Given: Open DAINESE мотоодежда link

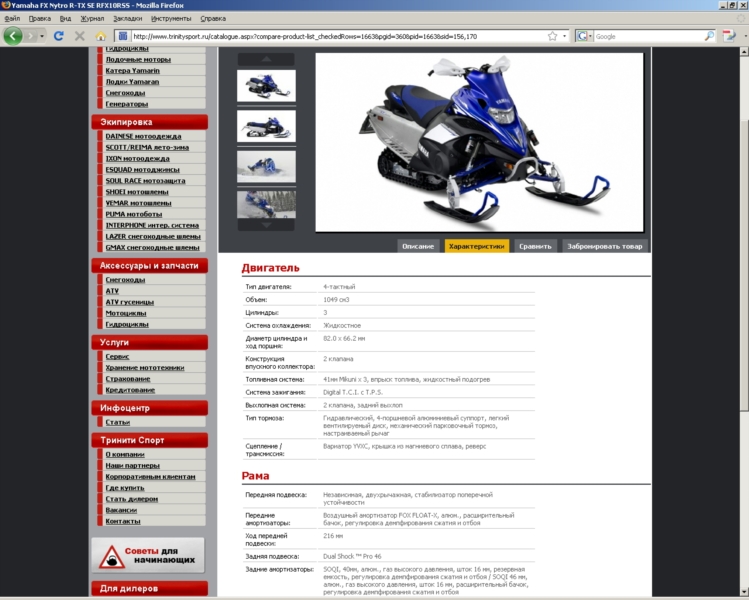Looking at the screenshot, I should (143, 136).
